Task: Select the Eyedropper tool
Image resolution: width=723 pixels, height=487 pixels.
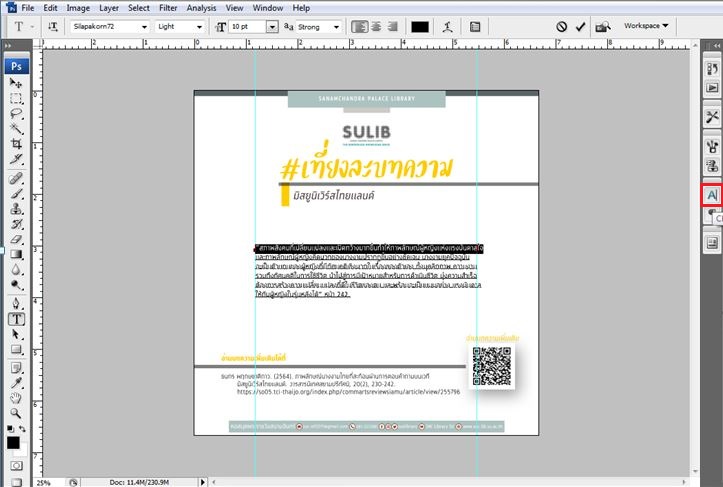Action: pyautogui.click(x=16, y=383)
